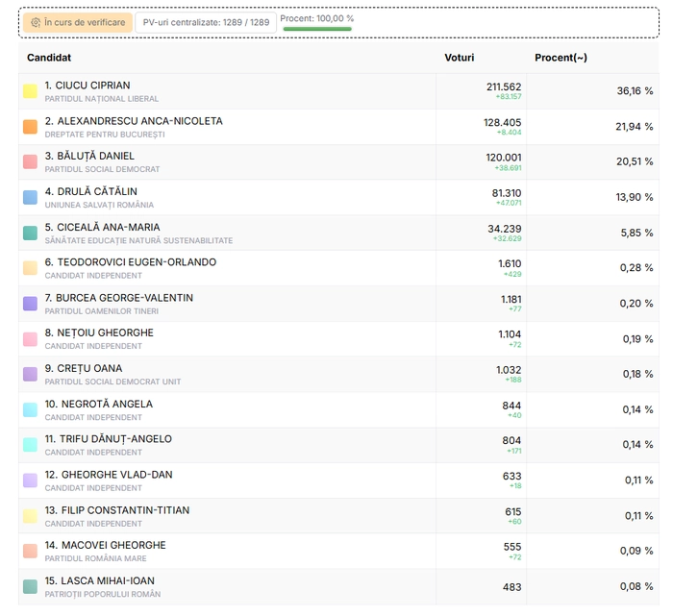Click the blue swatch beside Drulă Cătălin
Viewport: 673px width, 616px height.
point(30,197)
